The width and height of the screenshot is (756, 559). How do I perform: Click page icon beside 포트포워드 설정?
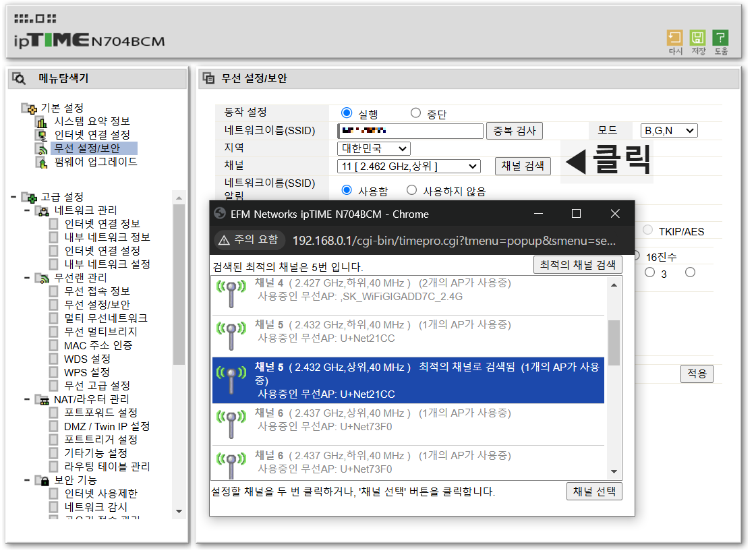(x=55, y=413)
